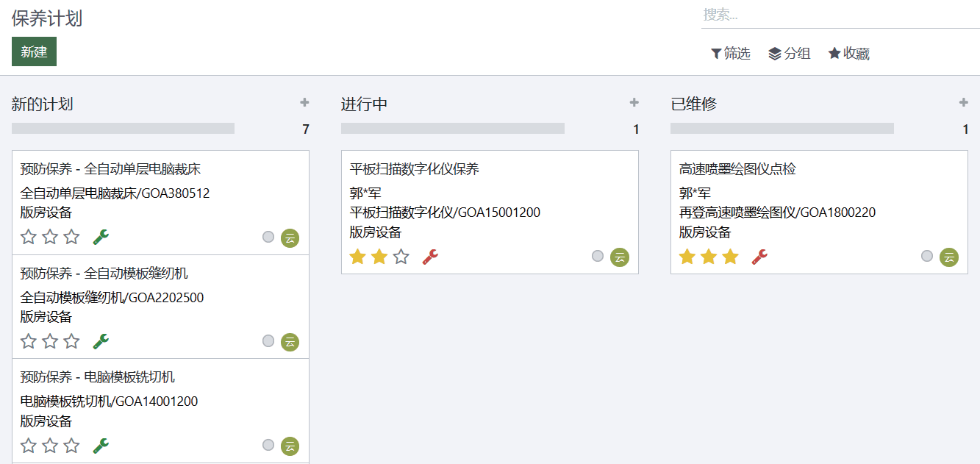The height and width of the screenshot is (464, 980).
Task: Click the progress bar under 新的计划
Action: pyautogui.click(x=124, y=129)
